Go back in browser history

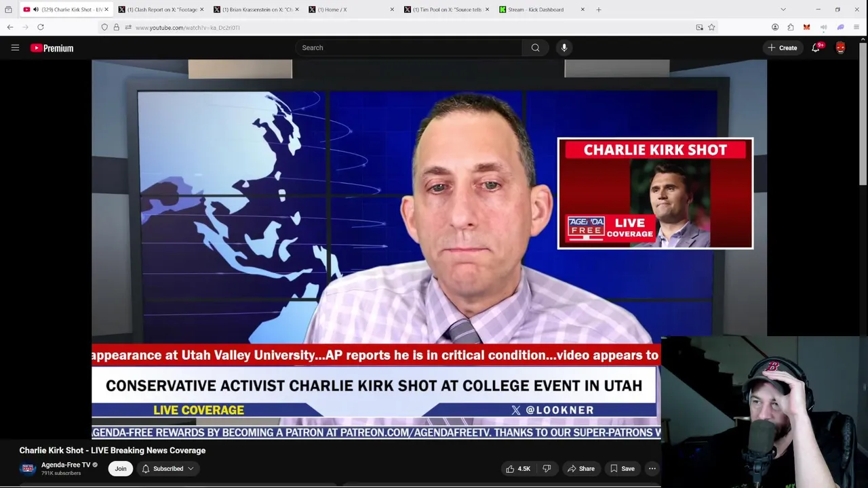(x=10, y=27)
